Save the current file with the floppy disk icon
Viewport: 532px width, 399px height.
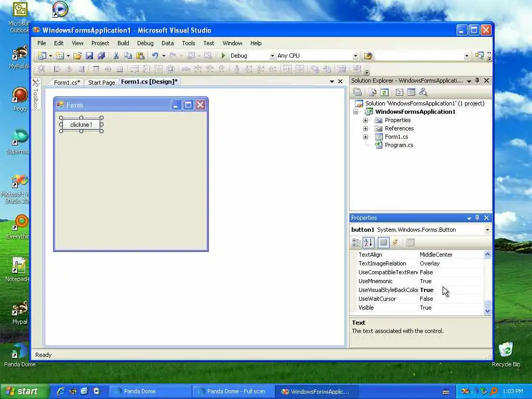(x=89, y=56)
